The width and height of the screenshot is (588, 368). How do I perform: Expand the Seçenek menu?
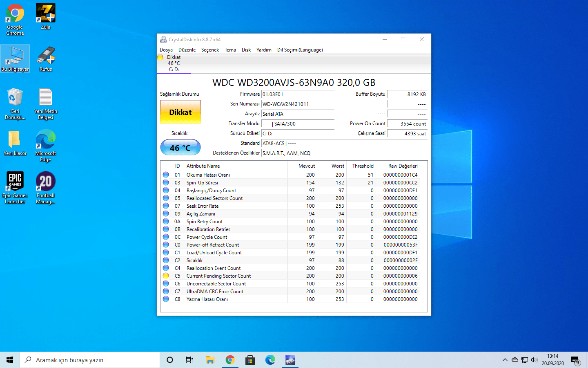(210, 50)
